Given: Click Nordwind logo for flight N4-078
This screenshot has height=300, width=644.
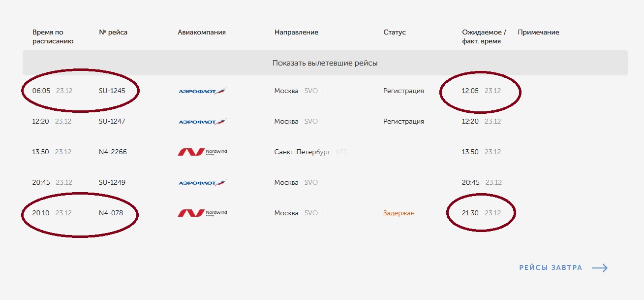Looking at the screenshot, I should pos(202,213).
